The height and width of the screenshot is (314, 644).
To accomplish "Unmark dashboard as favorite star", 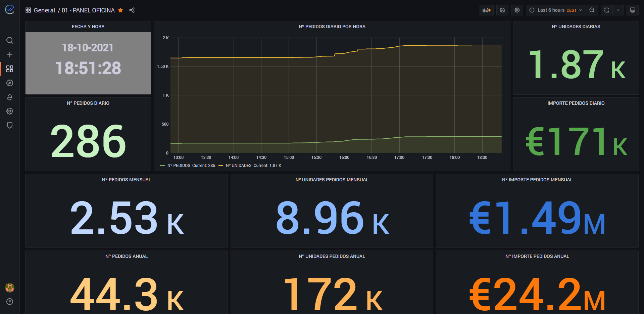I will (120, 10).
